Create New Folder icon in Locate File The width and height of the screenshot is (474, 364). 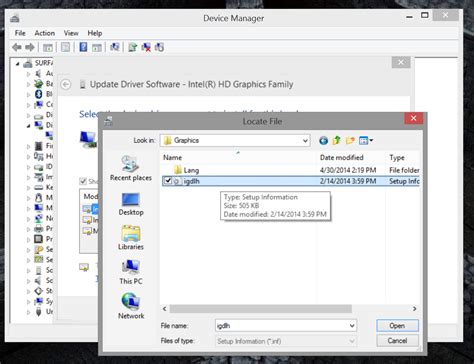click(350, 140)
